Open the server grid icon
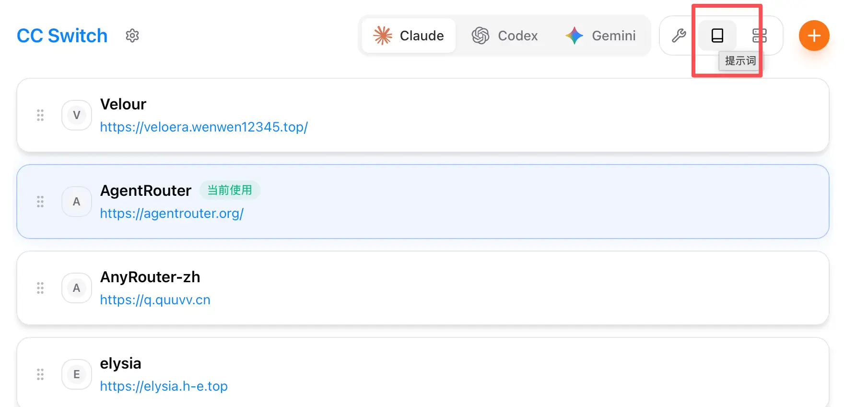Image resolution: width=868 pixels, height=407 pixels. click(759, 36)
